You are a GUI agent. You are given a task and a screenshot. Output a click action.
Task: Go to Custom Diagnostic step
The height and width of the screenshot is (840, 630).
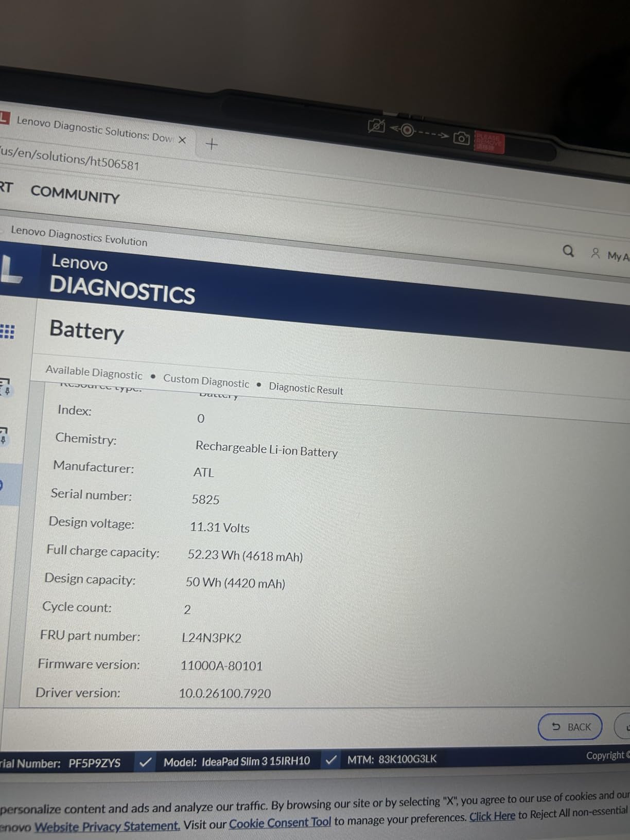(x=206, y=381)
